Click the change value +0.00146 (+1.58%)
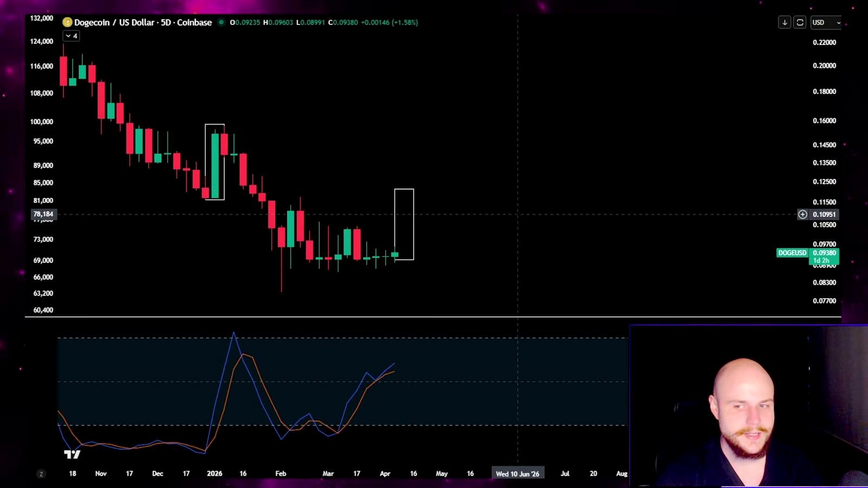 (x=390, y=22)
